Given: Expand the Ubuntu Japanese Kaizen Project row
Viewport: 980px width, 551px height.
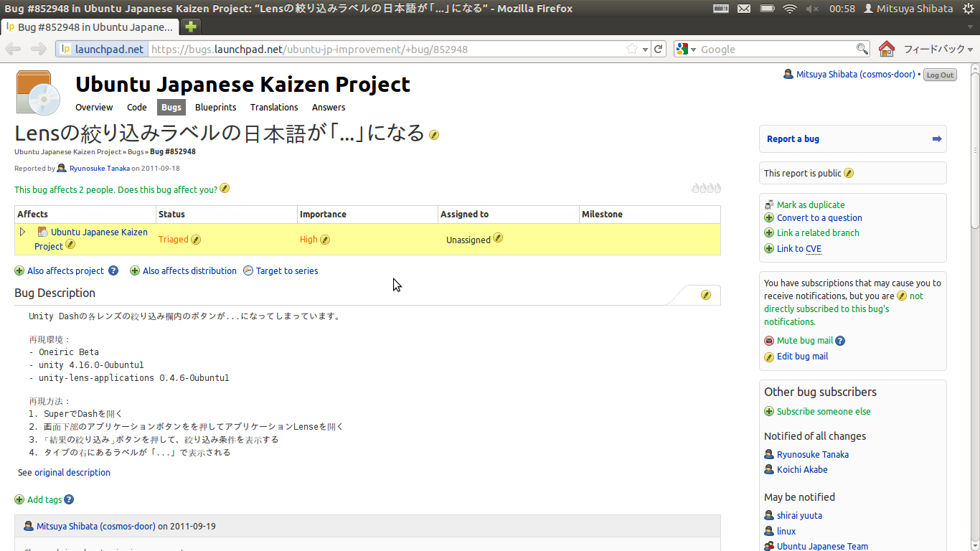Looking at the screenshot, I should pyautogui.click(x=22, y=232).
